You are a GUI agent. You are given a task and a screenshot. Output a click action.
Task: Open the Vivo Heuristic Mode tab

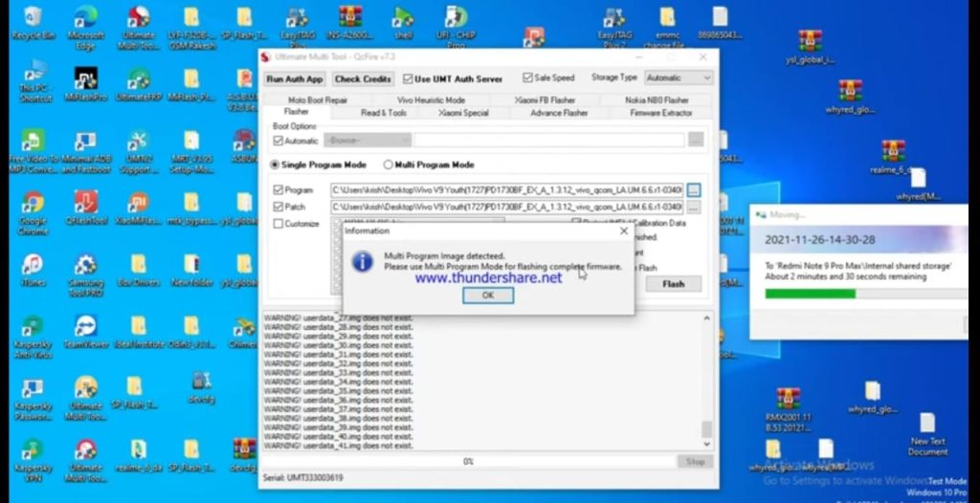431,99
